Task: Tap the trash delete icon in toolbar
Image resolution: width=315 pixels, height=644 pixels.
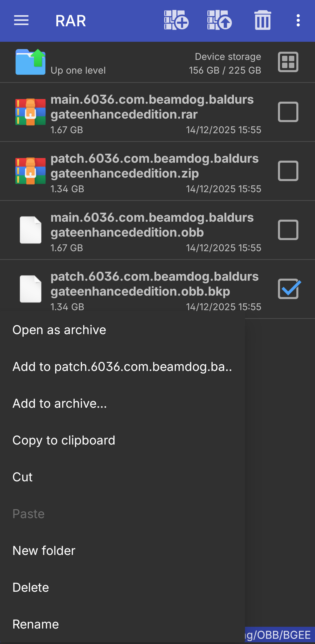Action: (x=263, y=20)
